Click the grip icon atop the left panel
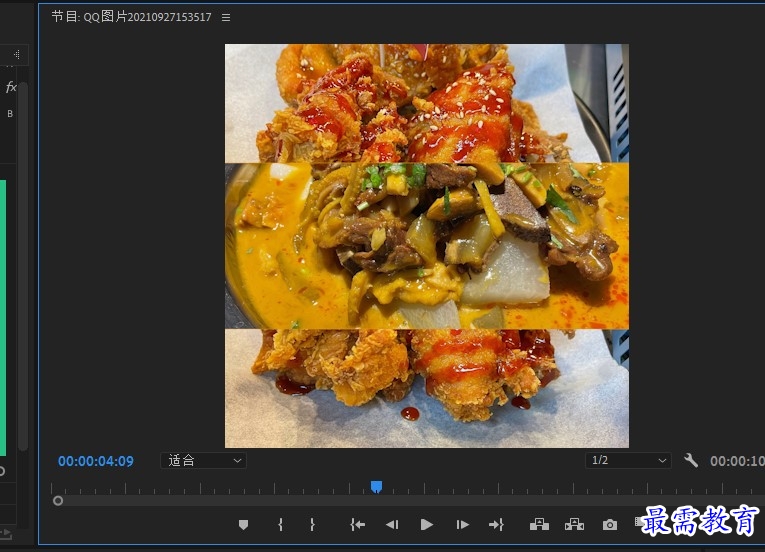This screenshot has height=552, width=765. coord(17,55)
